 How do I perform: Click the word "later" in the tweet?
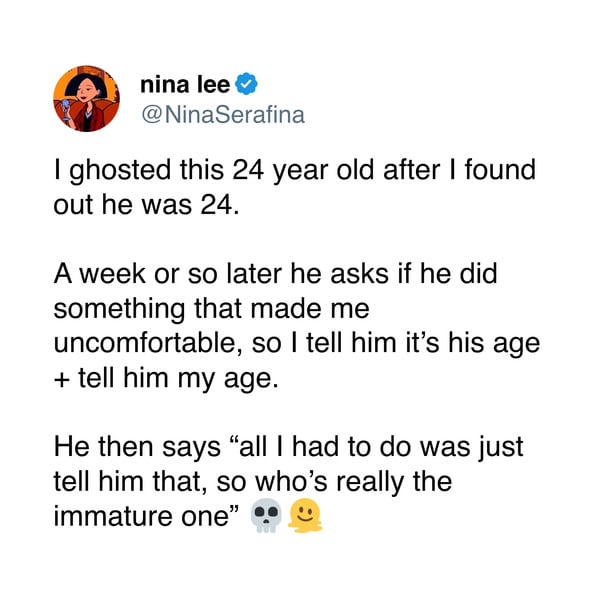(x=254, y=274)
